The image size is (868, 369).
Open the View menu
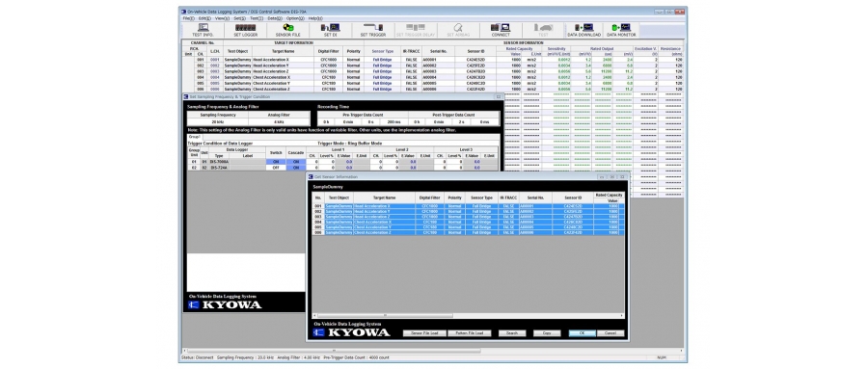[222, 18]
